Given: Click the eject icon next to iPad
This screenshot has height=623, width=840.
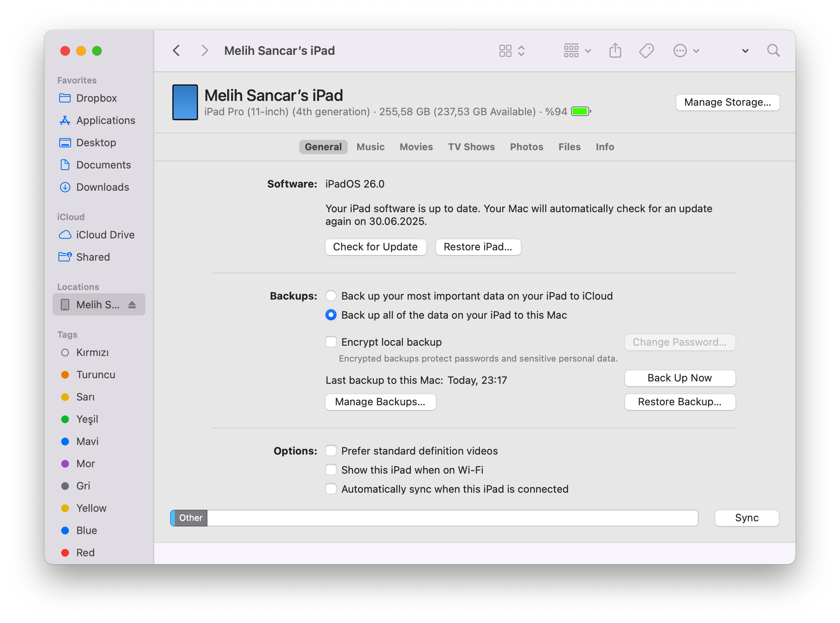Looking at the screenshot, I should (x=132, y=305).
